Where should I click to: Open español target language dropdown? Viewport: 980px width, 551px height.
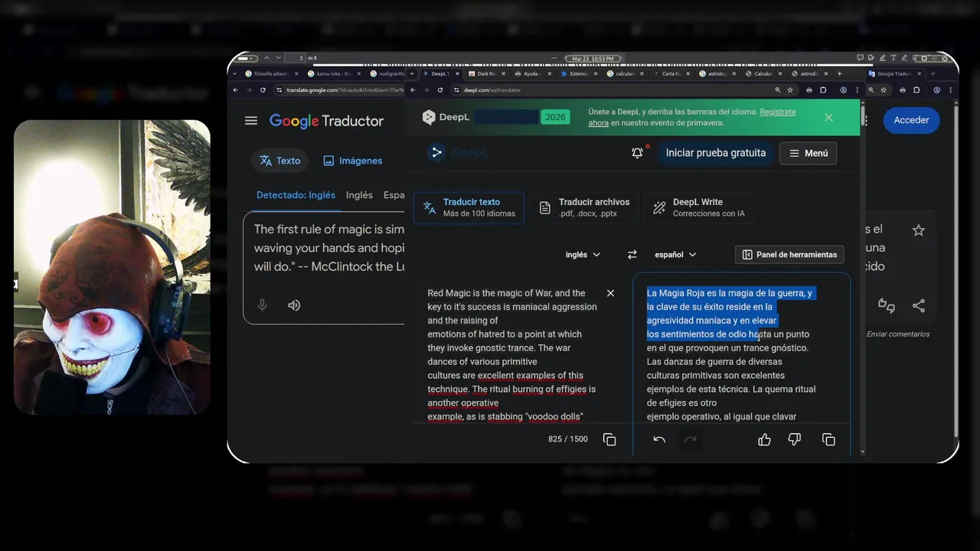676,255
